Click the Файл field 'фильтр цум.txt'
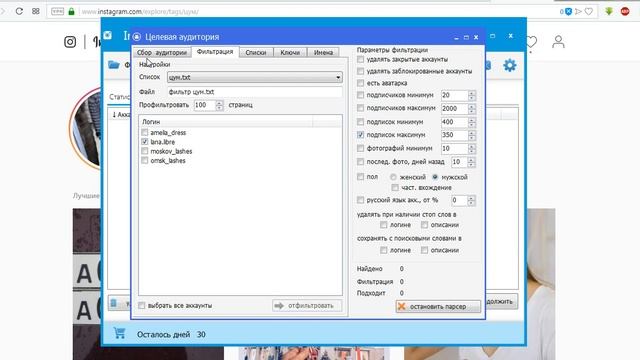Screen dimensions: 640x360 pyautogui.click(x=255, y=92)
